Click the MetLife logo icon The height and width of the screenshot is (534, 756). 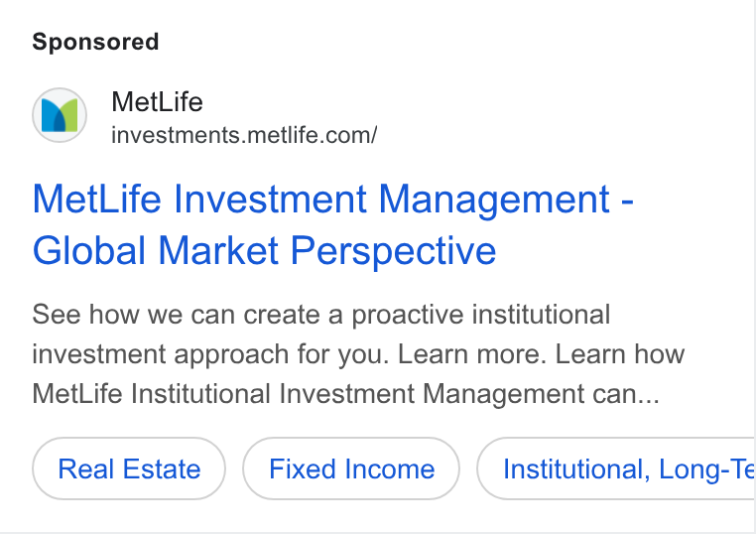click(x=60, y=115)
